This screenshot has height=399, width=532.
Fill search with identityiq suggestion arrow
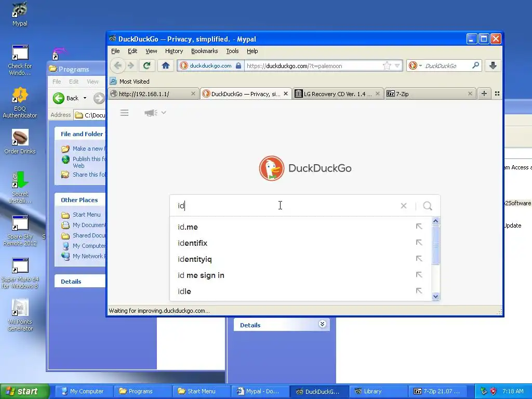[x=419, y=259]
